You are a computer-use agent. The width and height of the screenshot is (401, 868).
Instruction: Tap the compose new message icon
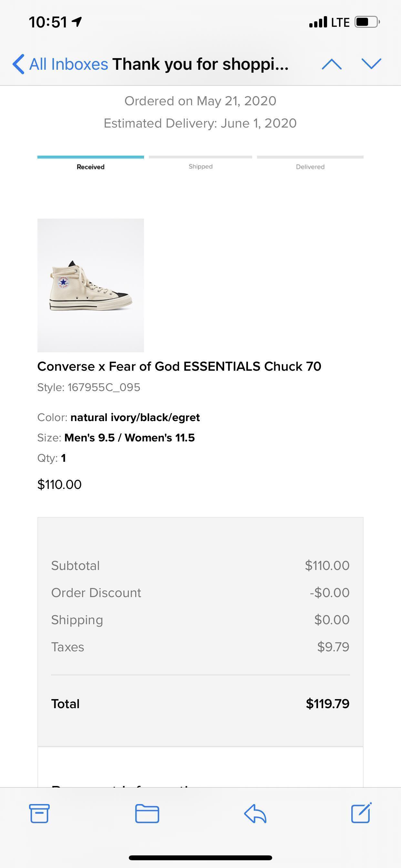click(x=361, y=813)
